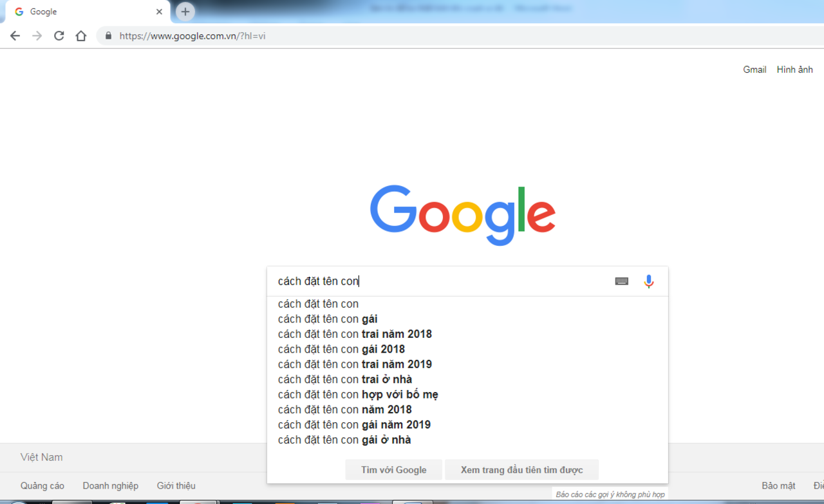Report suggestions via 'Báo cáo các gợi ý' link

coord(610,494)
